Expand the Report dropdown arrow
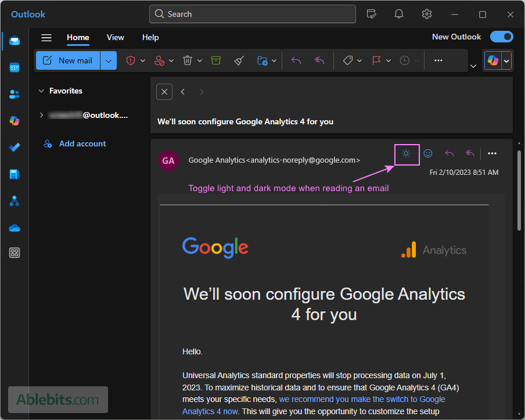This screenshot has height=420, width=525. coord(143,60)
